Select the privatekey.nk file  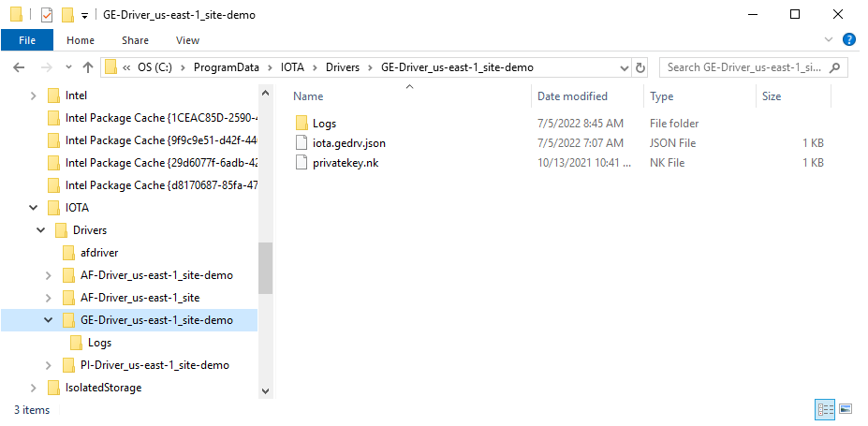coord(346,163)
